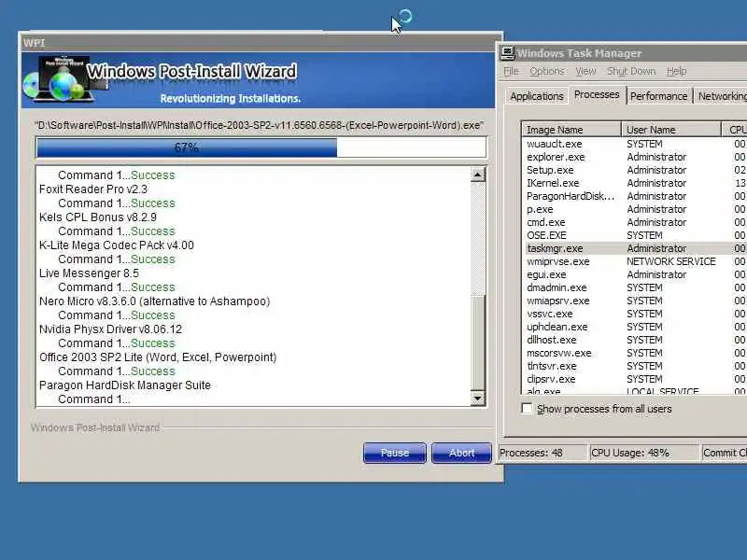The height and width of the screenshot is (560, 747).
Task: Click the WPI window title bar
Action: click(260, 42)
